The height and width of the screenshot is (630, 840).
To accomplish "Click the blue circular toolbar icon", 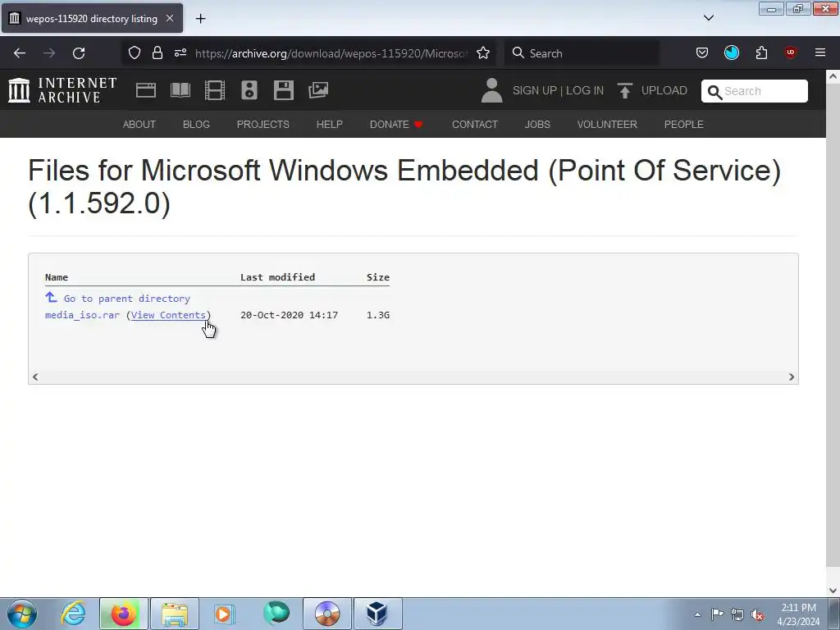I will click(x=732, y=53).
